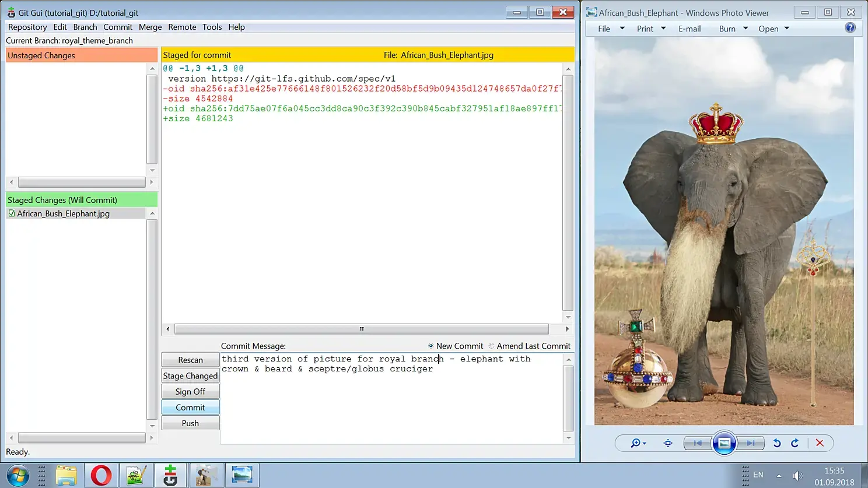Click the diff pane horizontal scrollbar thumb
Image resolution: width=868 pixels, height=488 pixels.
pos(362,329)
